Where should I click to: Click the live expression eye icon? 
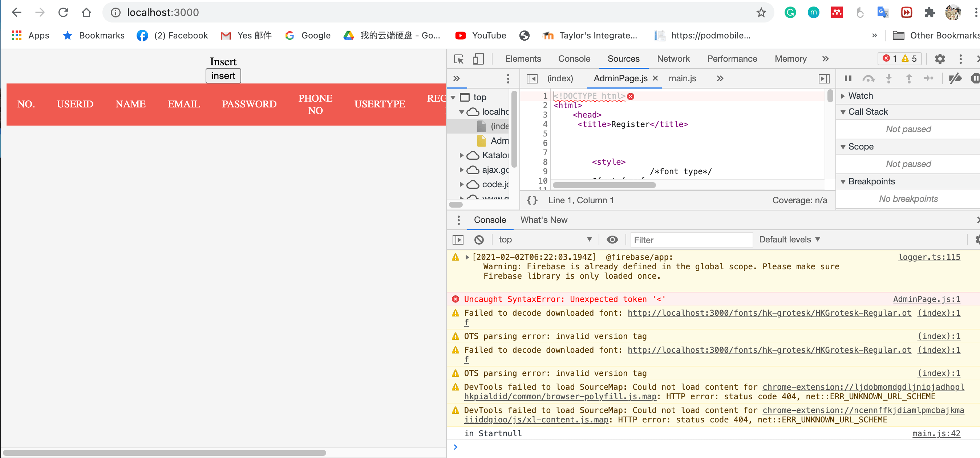(x=612, y=240)
